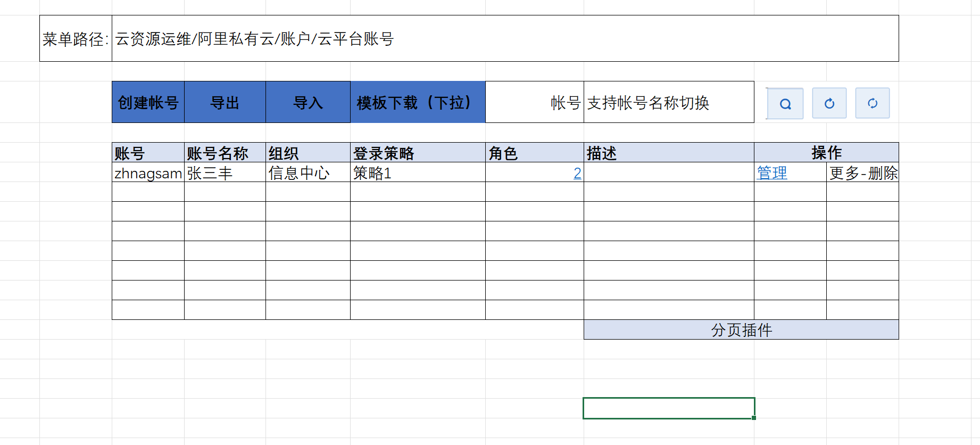The image size is (980, 445).
Task: Click the 分页插件 pagination bar
Action: click(x=741, y=330)
